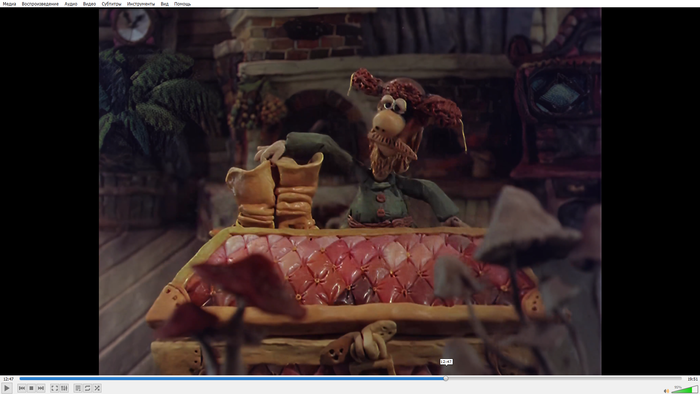Start playback with the Play button

pos(7,388)
